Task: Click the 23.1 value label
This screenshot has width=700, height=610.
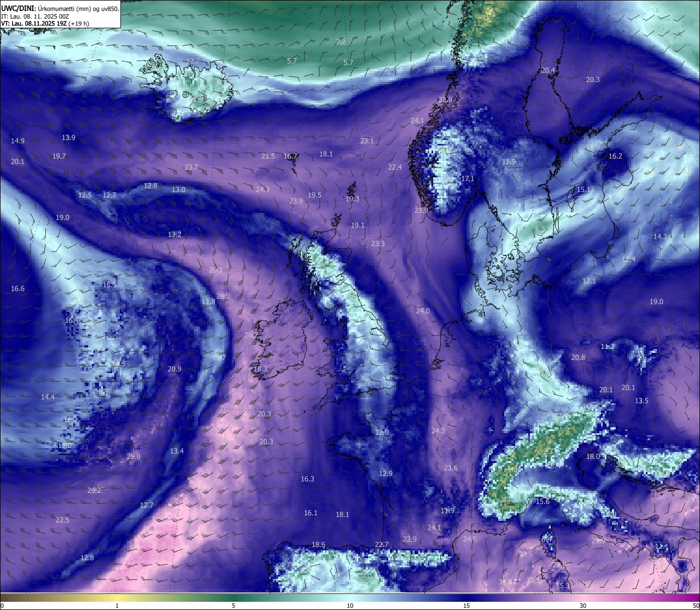Action: pyautogui.click(x=367, y=141)
